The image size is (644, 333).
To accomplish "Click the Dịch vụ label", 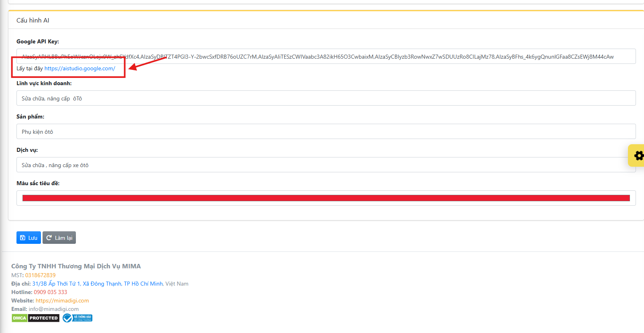I will (27, 150).
